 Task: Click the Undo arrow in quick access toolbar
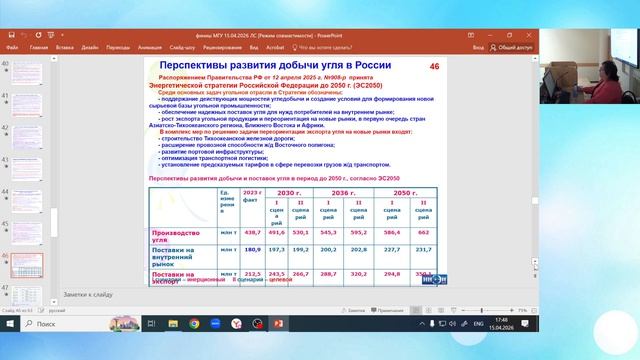pyautogui.click(x=24, y=35)
